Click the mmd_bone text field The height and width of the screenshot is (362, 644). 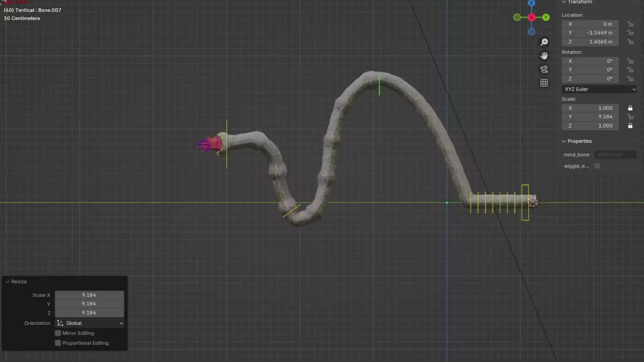(615, 155)
